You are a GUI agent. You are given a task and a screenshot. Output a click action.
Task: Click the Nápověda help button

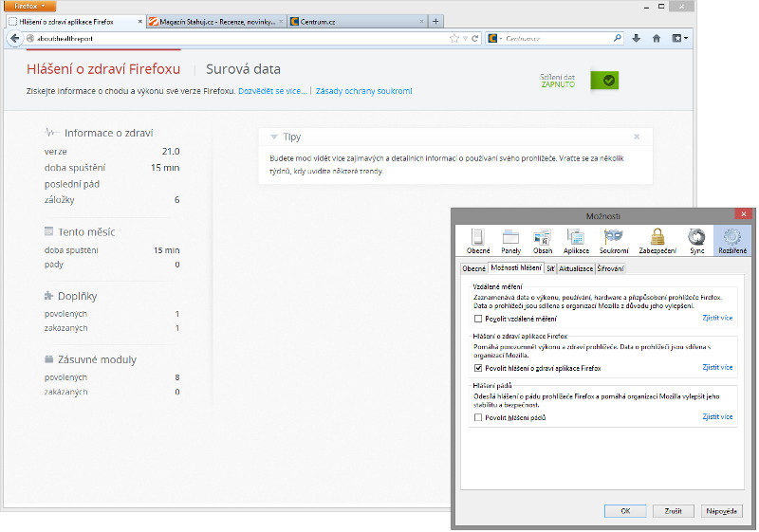pos(721,511)
